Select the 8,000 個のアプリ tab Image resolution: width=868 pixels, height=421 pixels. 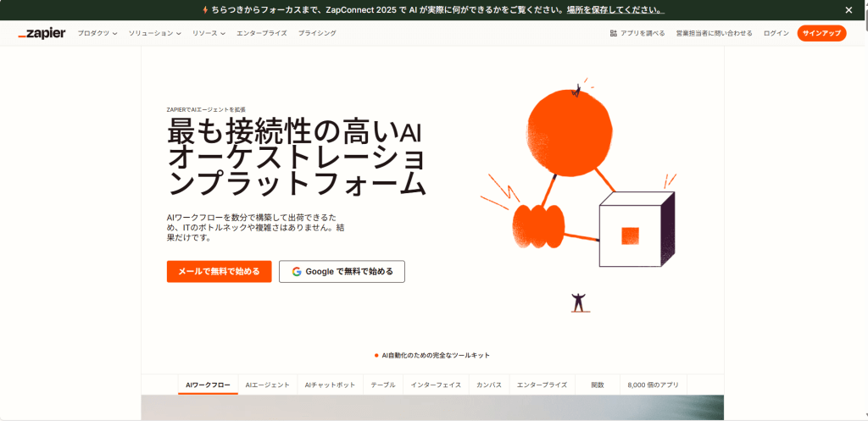click(x=654, y=385)
